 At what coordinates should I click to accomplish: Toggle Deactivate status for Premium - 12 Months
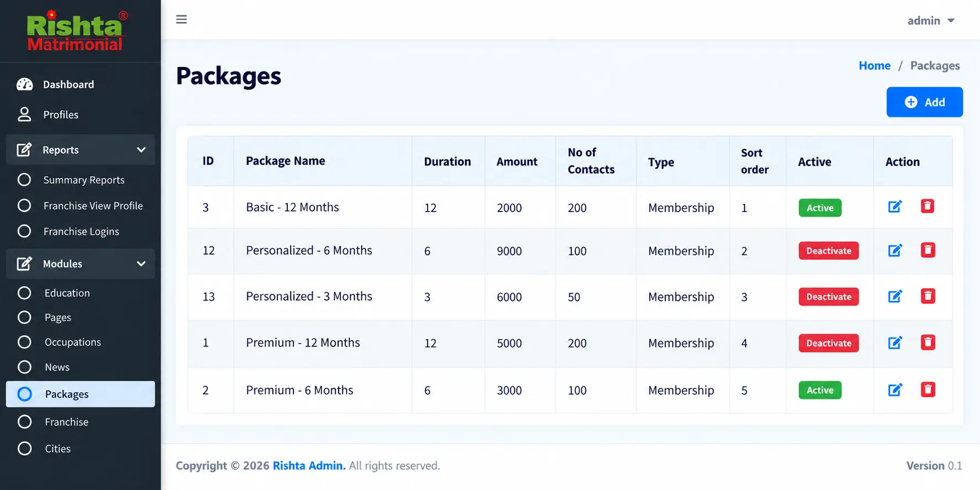(x=829, y=343)
